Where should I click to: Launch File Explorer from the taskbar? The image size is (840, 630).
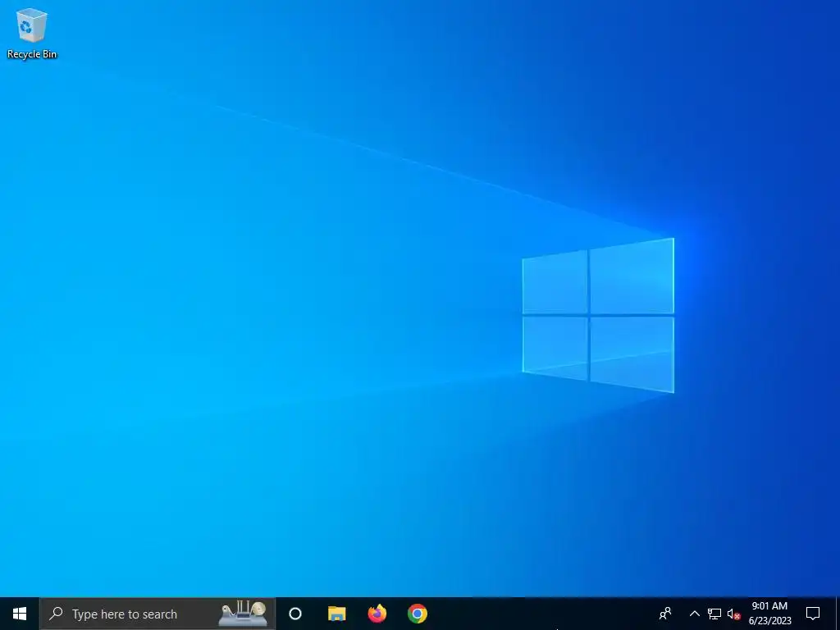(337, 614)
